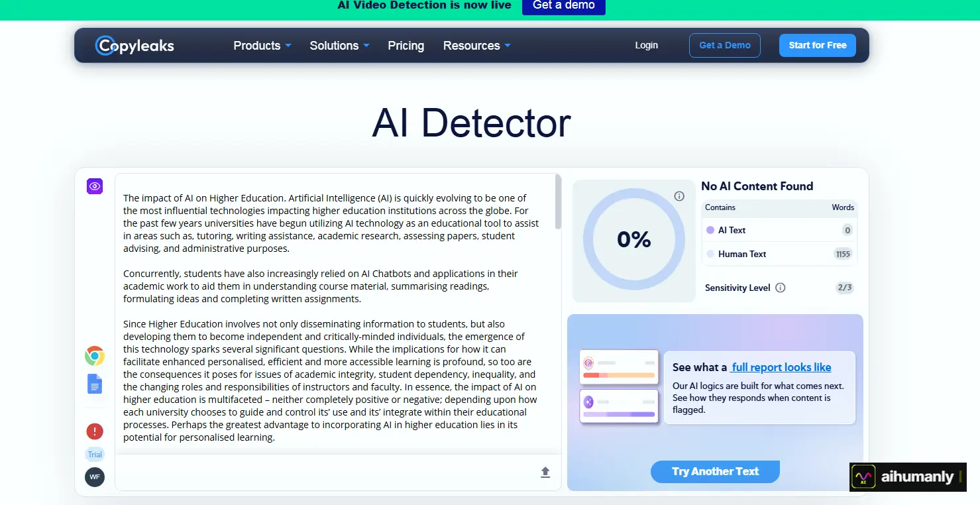Viewport: 980px width, 505px height.
Task: Click the Start for Free button
Action: [818, 45]
